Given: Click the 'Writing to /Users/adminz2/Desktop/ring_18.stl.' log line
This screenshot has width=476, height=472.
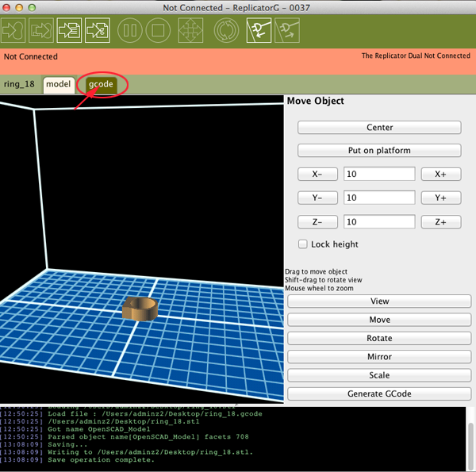Looking at the screenshot, I should point(150,452).
